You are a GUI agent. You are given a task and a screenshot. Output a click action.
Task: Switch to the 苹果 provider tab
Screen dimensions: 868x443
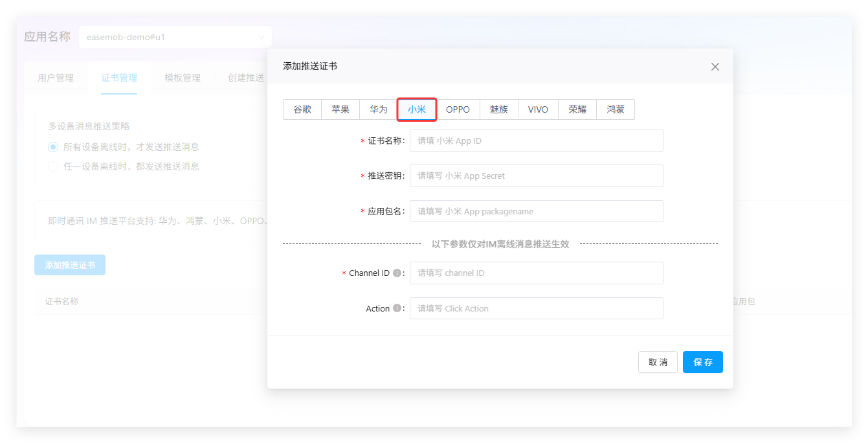340,109
